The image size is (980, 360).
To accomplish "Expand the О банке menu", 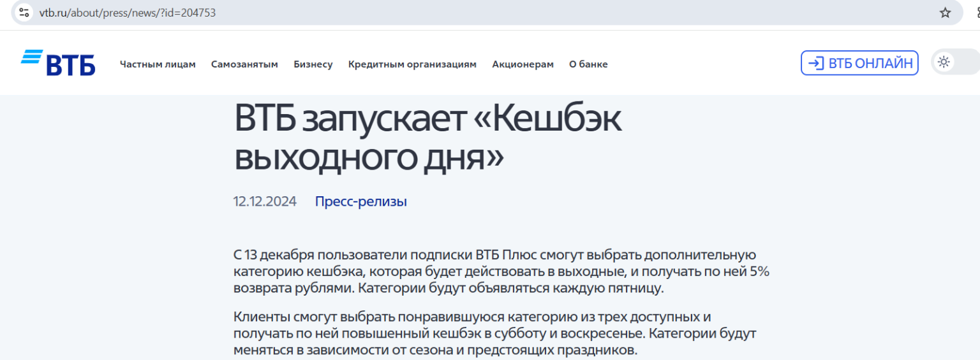I will (588, 64).
